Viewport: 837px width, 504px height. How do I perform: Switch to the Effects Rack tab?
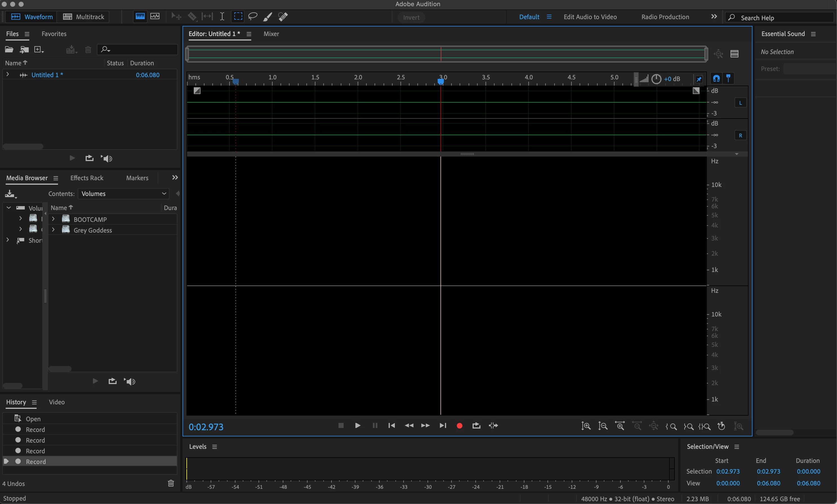[87, 178]
